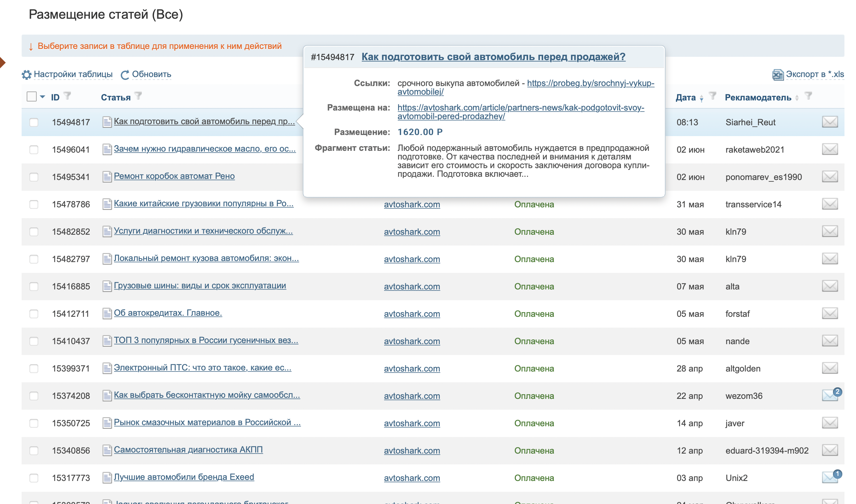Click the Дата column header label

point(686,98)
